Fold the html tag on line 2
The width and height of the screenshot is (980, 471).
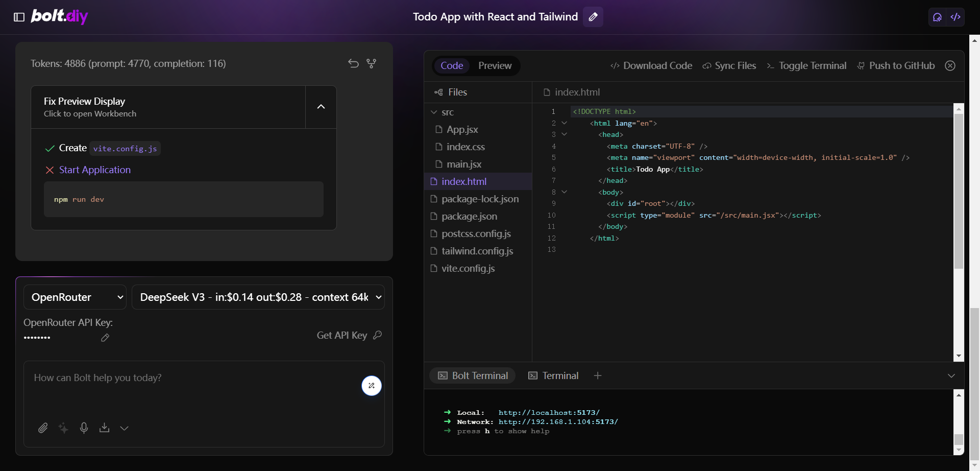[x=564, y=123]
